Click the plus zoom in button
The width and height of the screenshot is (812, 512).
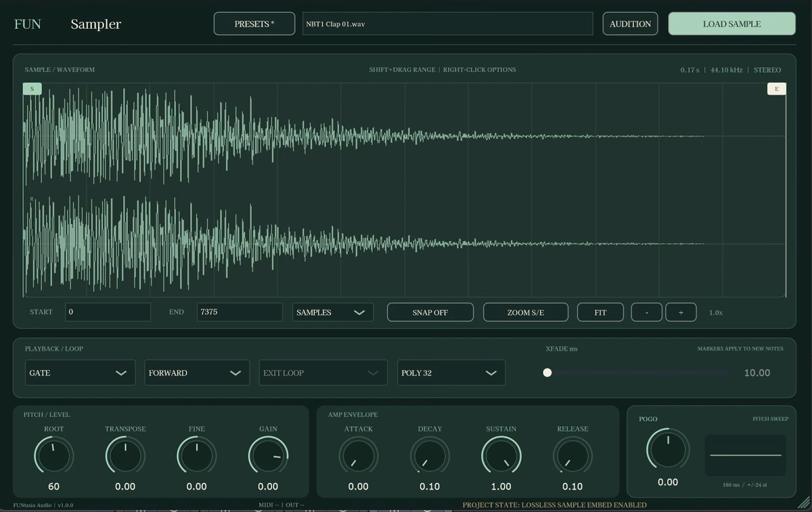click(681, 312)
